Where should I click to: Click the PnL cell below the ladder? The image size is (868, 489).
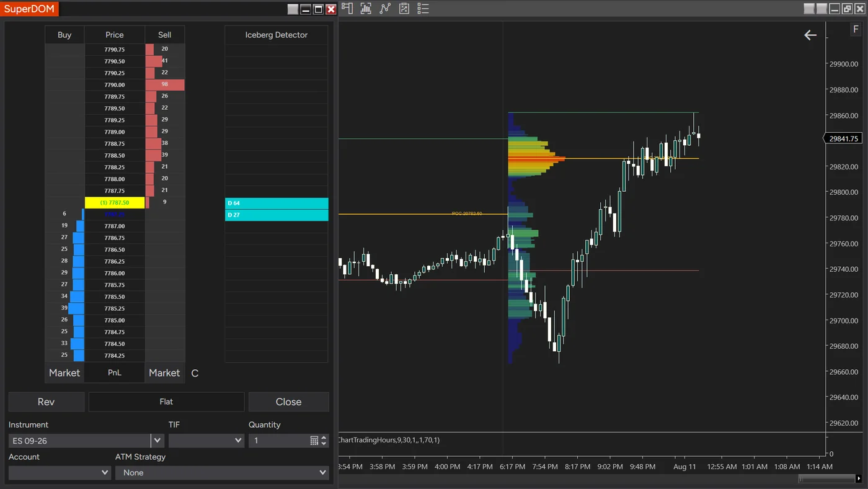pyautogui.click(x=115, y=373)
